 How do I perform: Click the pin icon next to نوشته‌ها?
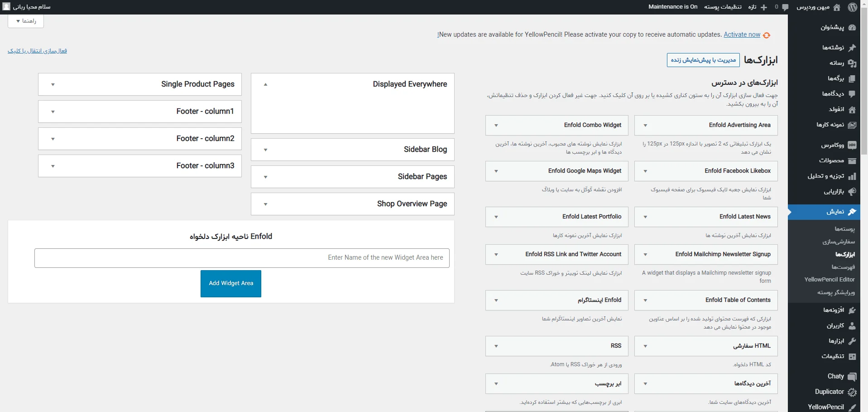pyautogui.click(x=852, y=48)
